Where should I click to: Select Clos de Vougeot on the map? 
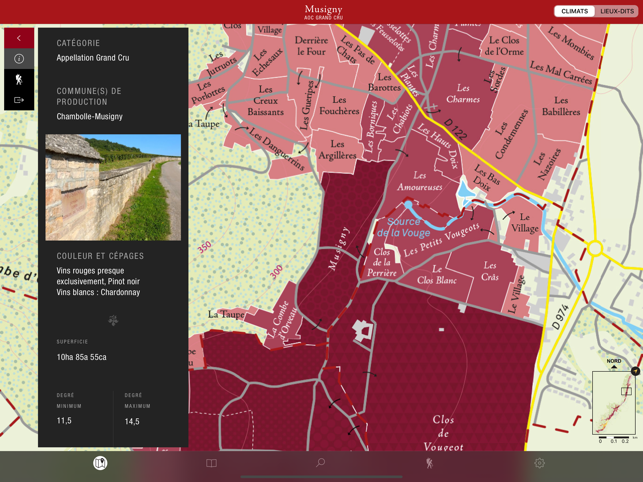[x=443, y=433]
